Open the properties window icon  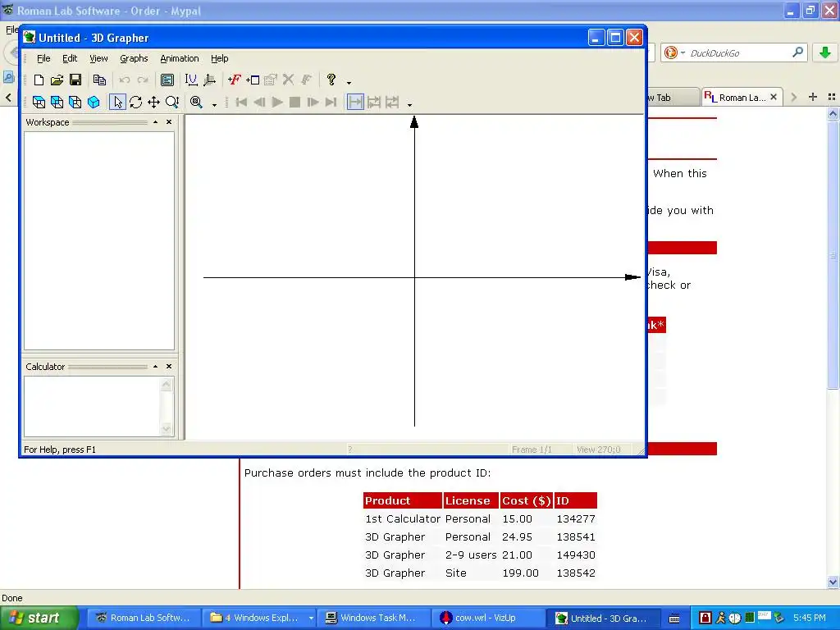point(167,80)
